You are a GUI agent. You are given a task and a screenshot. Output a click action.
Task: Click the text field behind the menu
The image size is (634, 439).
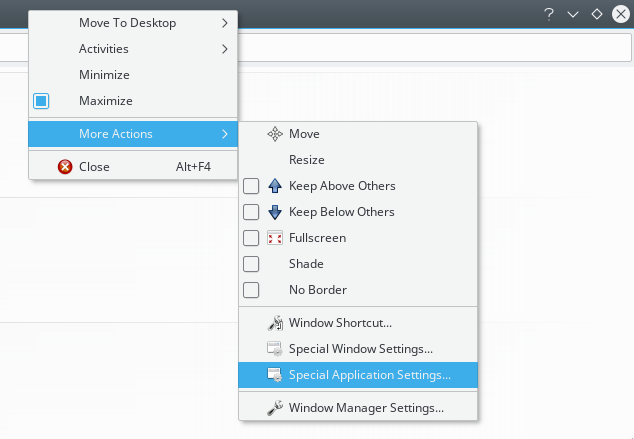tap(430, 48)
